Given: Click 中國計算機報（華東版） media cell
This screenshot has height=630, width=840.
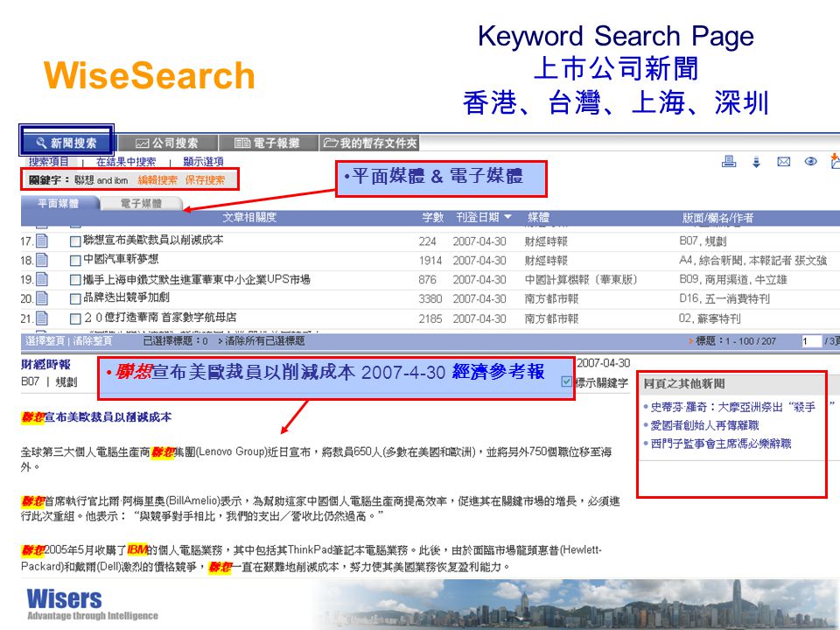Looking at the screenshot, I should [581, 280].
